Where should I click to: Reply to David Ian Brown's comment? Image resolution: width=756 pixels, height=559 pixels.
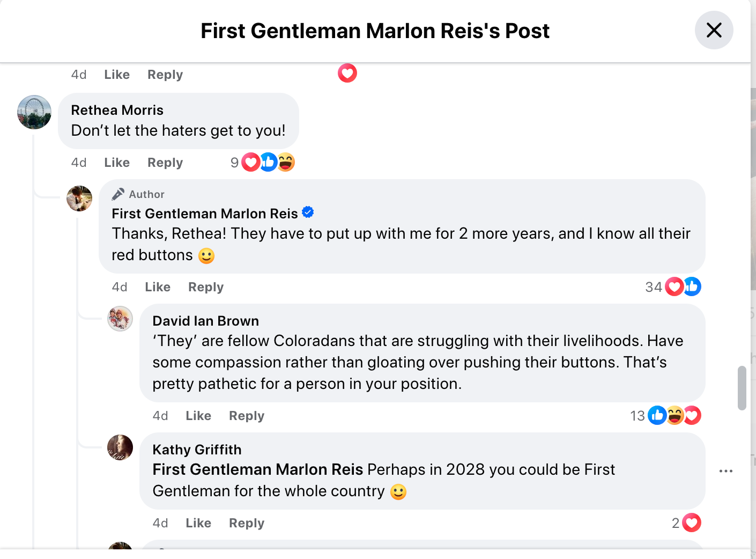(246, 415)
